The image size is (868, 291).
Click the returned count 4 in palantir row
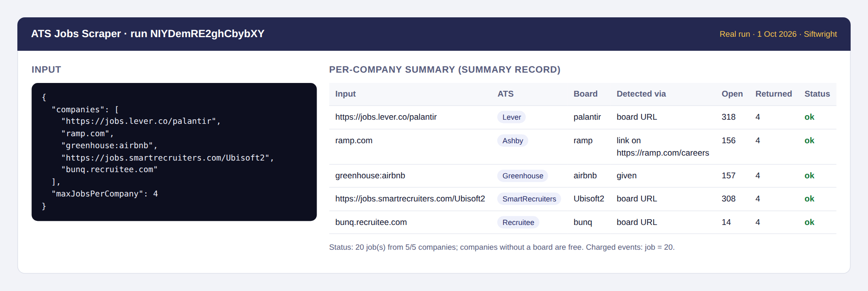point(758,117)
